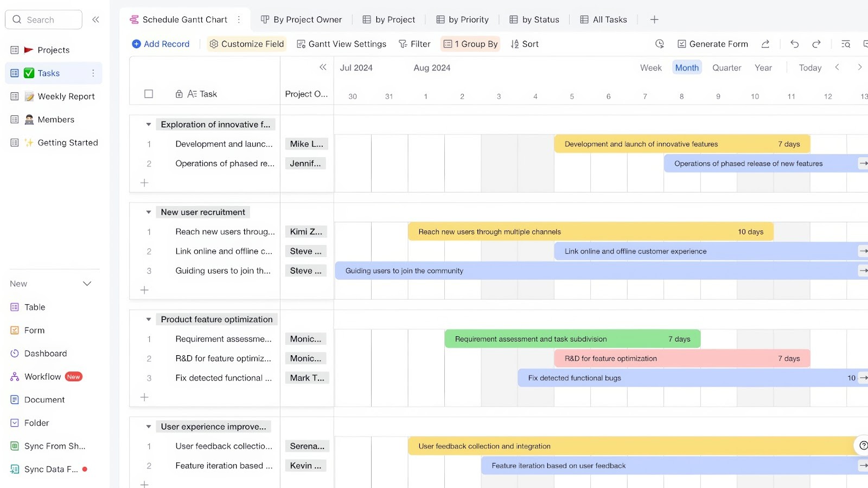Collapse the New user recruitment group
Screen dimensions: 868x488
pyautogui.click(x=148, y=212)
